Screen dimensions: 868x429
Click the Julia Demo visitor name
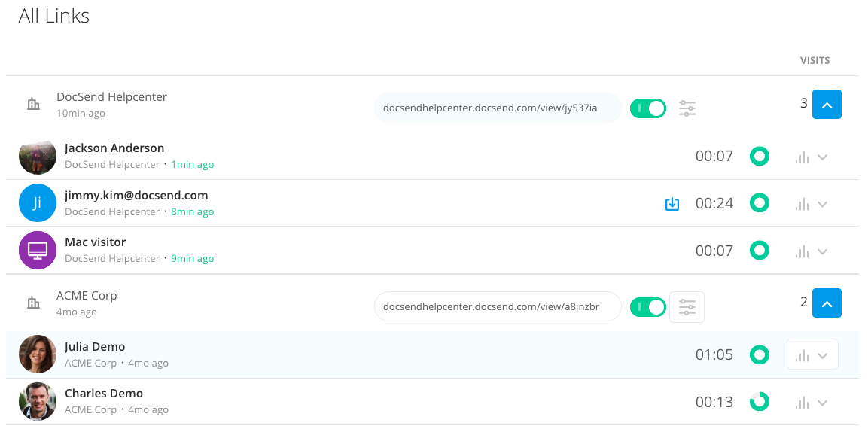[x=95, y=347]
